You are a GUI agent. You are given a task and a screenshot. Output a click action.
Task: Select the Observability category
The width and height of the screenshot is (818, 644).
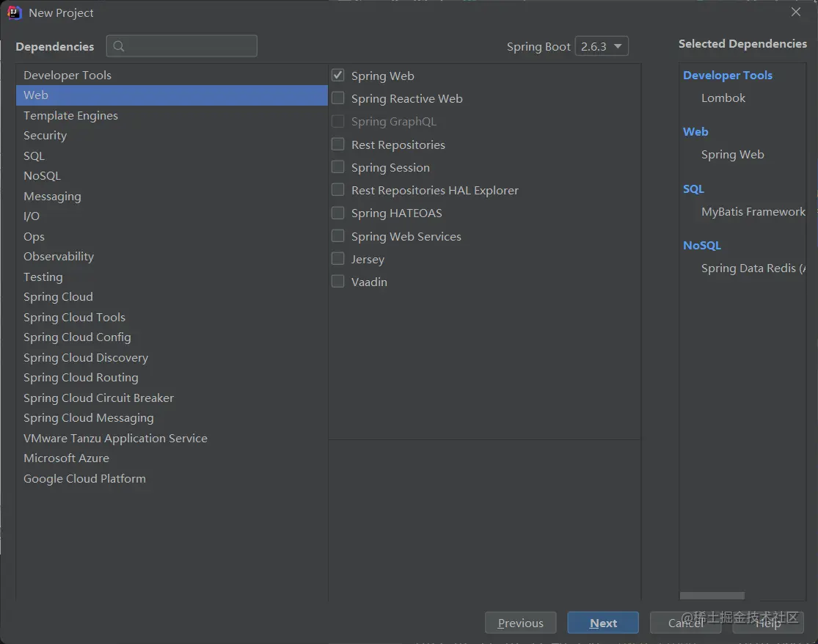point(172,257)
